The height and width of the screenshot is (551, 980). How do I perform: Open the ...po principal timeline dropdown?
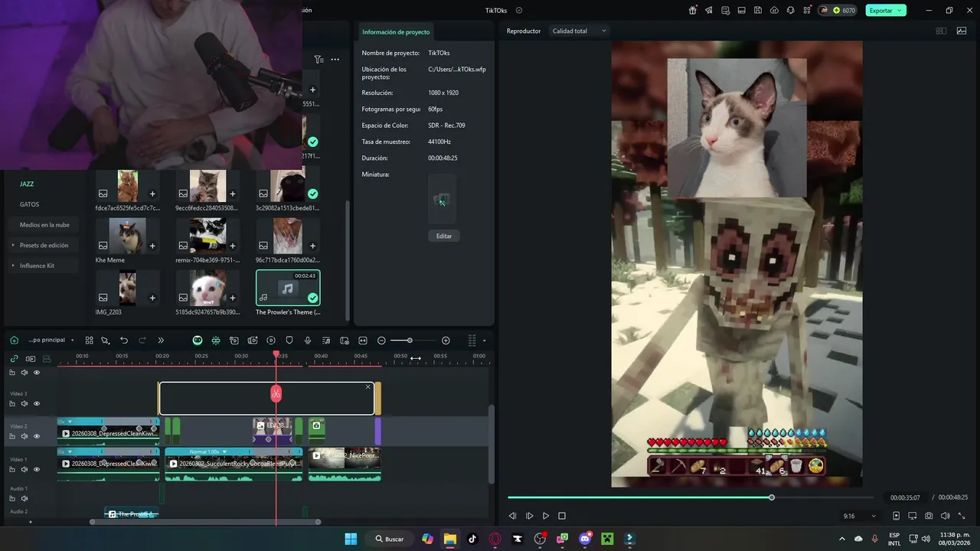click(51, 340)
